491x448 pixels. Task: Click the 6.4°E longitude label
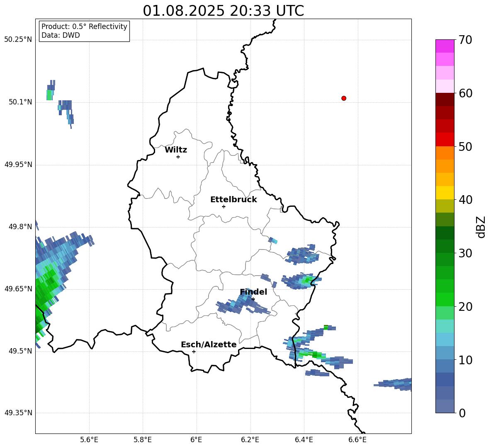pos(304,440)
